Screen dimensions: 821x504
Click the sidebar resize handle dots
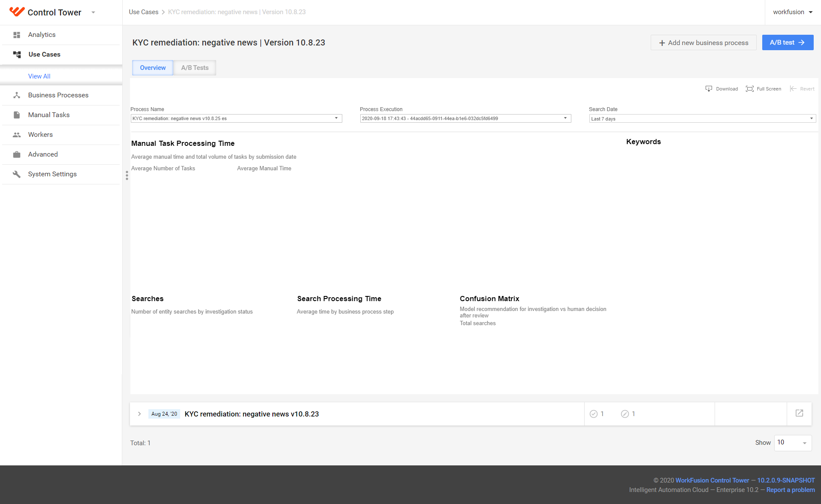click(127, 175)
